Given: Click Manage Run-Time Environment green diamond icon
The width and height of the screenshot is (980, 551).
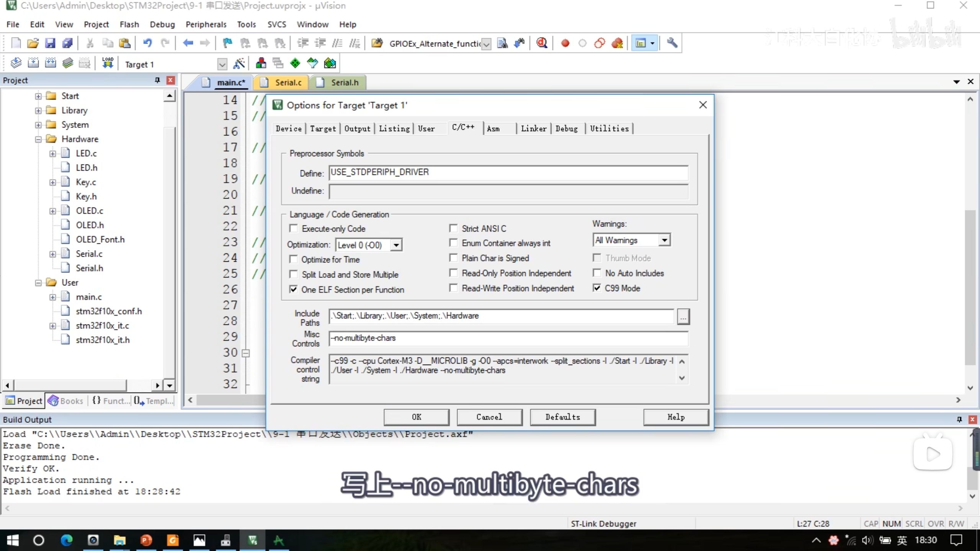Looking at the screenshot, I should pyautogui.click(x=295, y=63).
